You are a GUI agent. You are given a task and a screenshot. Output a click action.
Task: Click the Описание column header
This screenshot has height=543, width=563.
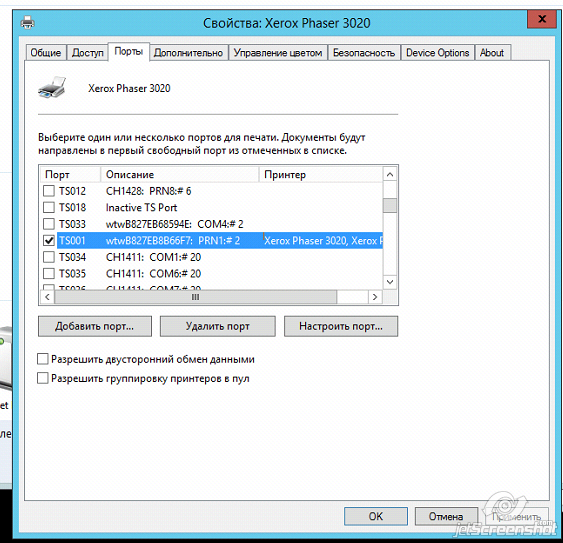180,175
